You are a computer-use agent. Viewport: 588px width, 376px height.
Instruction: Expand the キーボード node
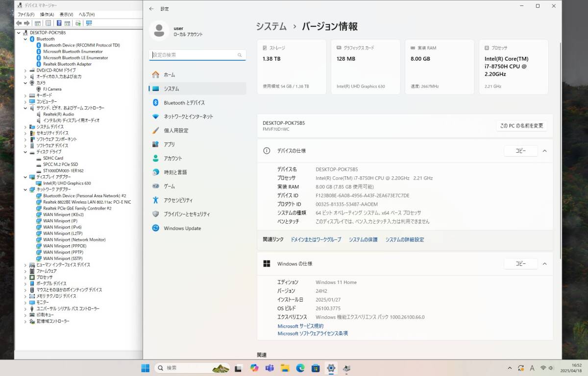click(x=25, y=95)
